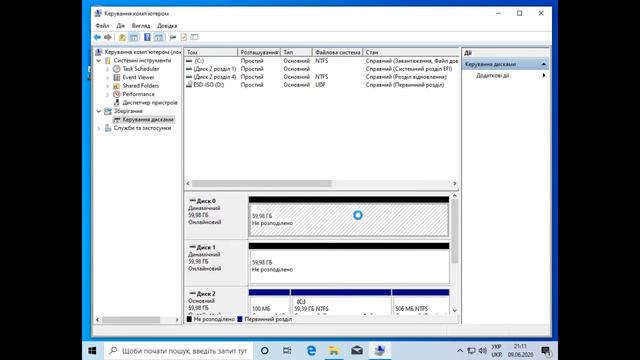Open the Action Center notifications icon

click(x=546, y=351)
